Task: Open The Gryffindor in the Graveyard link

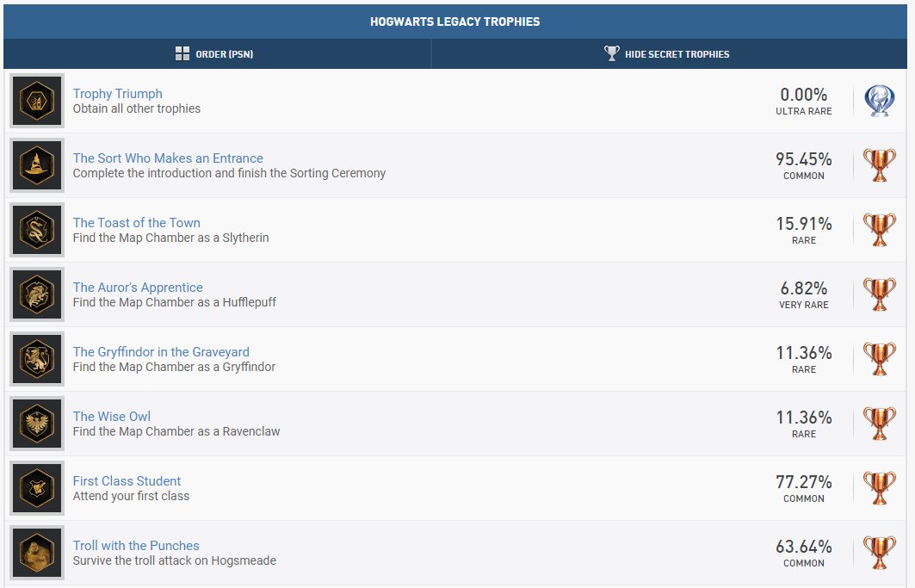Action: tap(161, 351)
